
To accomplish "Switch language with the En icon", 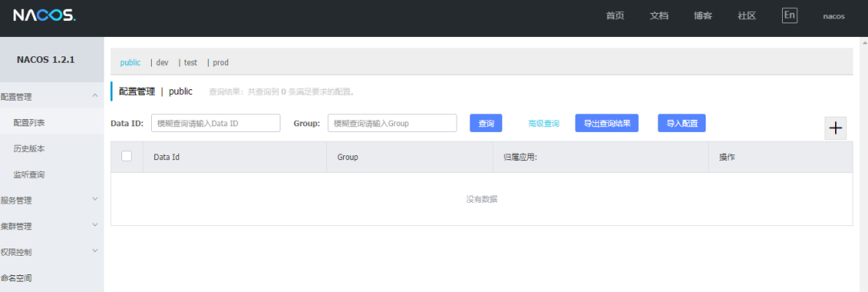I will click(789, 15).
